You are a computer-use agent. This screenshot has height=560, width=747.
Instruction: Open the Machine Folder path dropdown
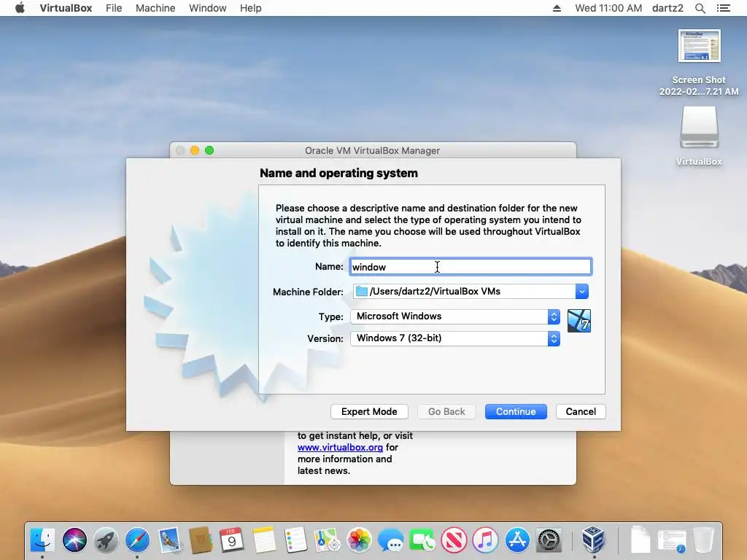point(581,292)
